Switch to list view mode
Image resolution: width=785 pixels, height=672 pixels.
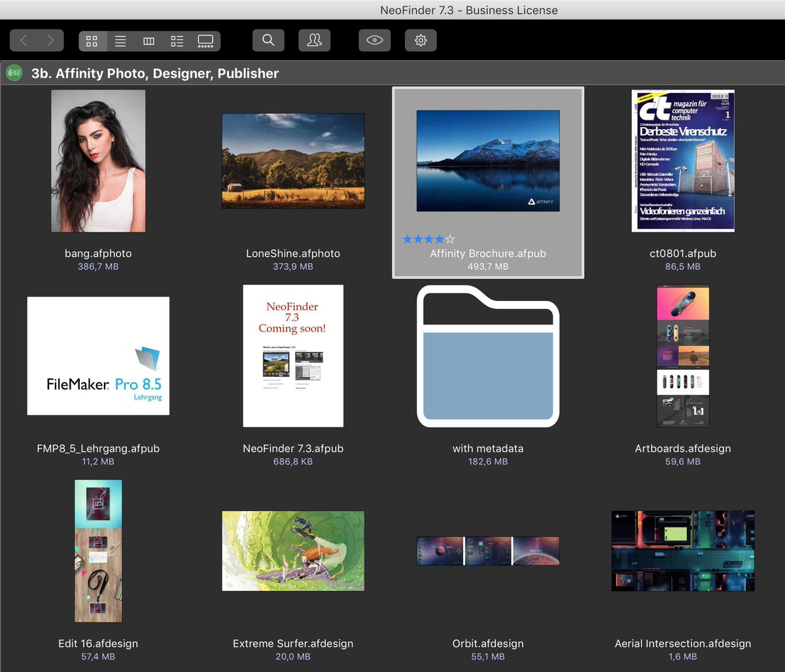click(120, 41)
